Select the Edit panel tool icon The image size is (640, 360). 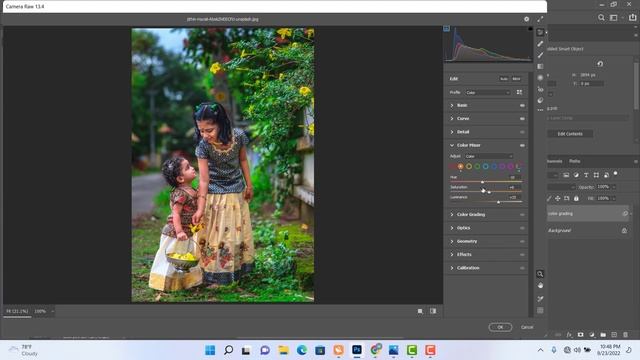tap(540, 32)
